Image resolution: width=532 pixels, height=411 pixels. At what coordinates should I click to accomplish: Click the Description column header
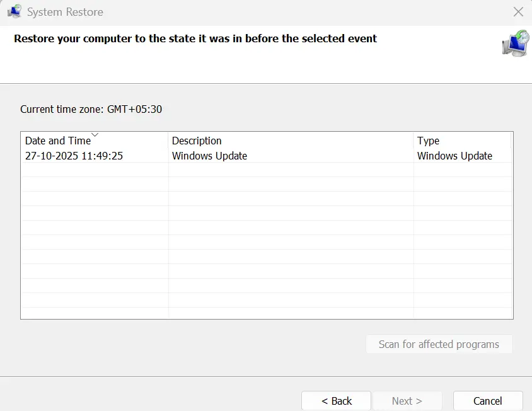pos(197,141)
